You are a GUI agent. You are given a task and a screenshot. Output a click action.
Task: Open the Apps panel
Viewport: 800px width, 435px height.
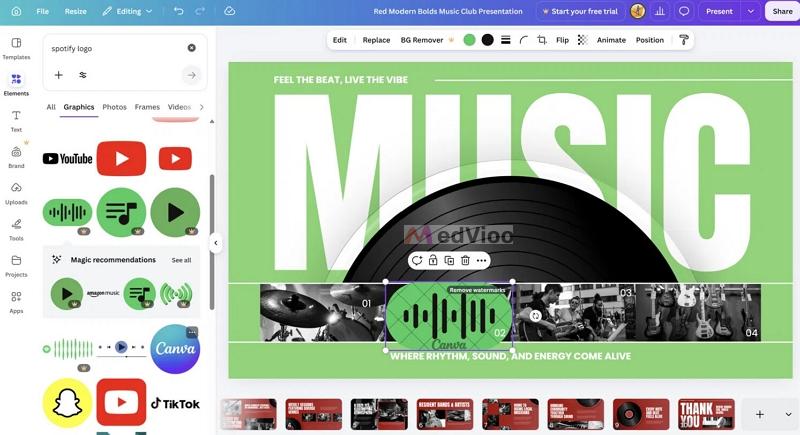click(x=16, y=302)
